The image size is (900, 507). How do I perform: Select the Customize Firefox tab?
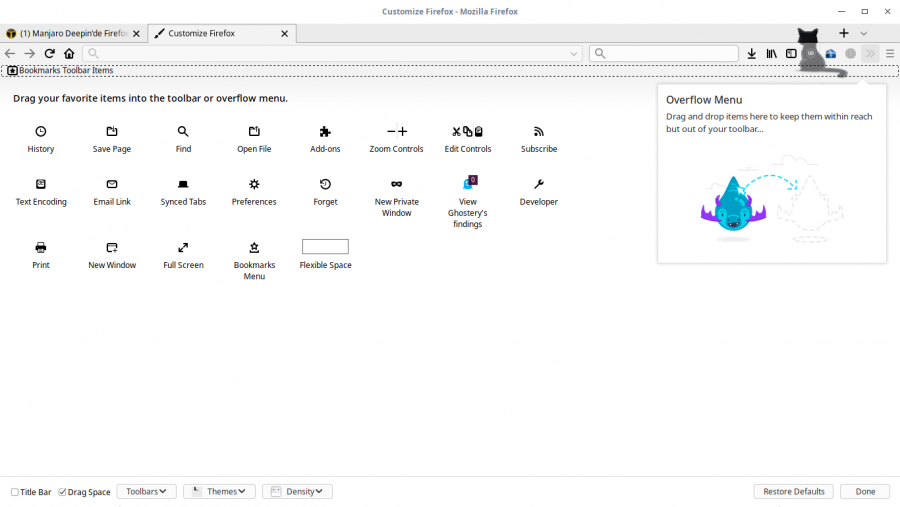222,33
